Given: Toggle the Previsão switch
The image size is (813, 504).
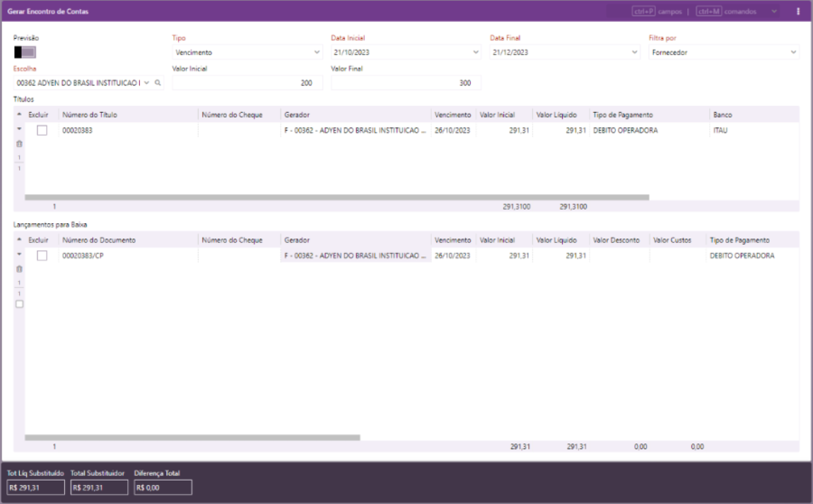Looking at the screenshot, I should pyautogui.click(x=25, y=51).
